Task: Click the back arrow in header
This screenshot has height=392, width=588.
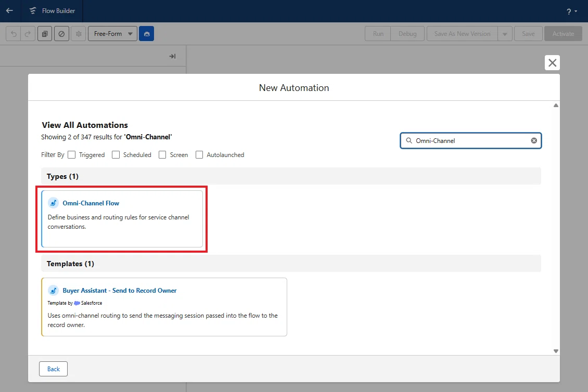Action: click(x=10, y=10)
